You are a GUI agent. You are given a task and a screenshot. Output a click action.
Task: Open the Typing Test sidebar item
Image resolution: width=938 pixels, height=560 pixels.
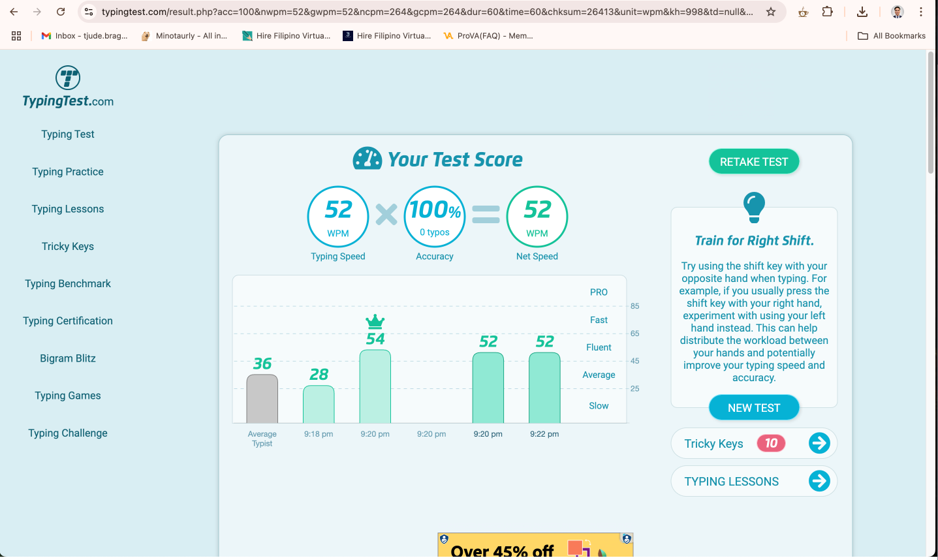(68, 134)
